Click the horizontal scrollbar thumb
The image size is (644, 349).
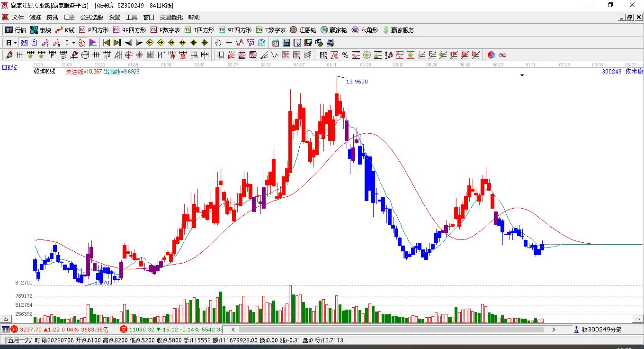pyautogui.click(x=392, y=330)
